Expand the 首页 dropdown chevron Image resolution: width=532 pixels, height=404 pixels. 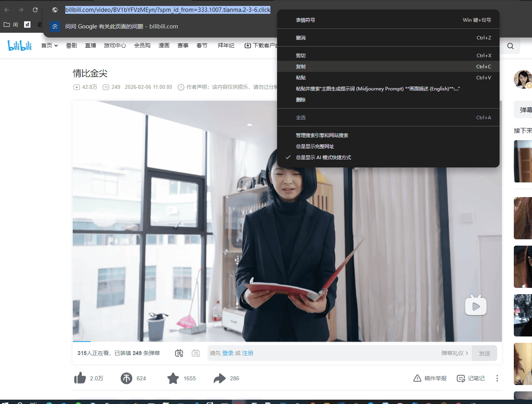click(55, 45)
